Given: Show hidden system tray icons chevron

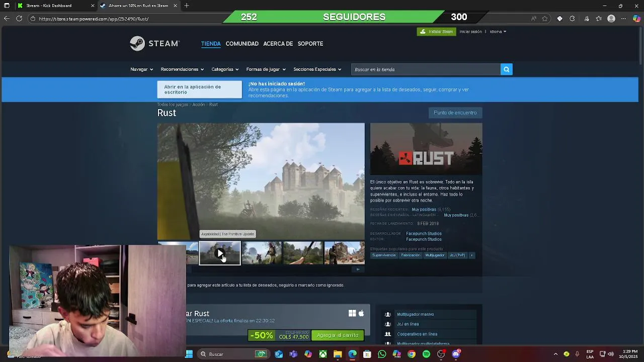Looking at the screenshot, I should click(555, 354).
